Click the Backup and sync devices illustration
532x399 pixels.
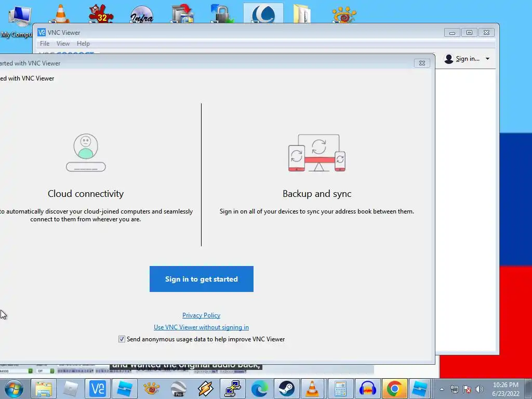pyautogui.click(x=317, y=153)
